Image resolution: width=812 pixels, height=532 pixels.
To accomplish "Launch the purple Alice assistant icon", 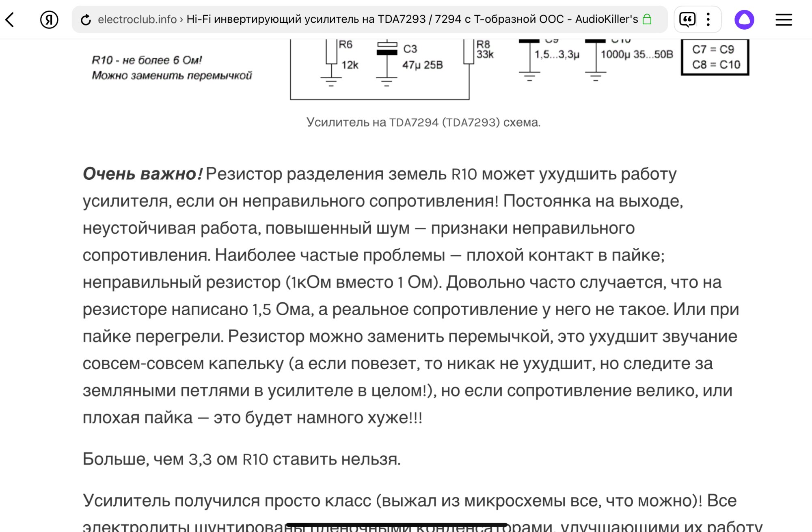I will [744, 19].
